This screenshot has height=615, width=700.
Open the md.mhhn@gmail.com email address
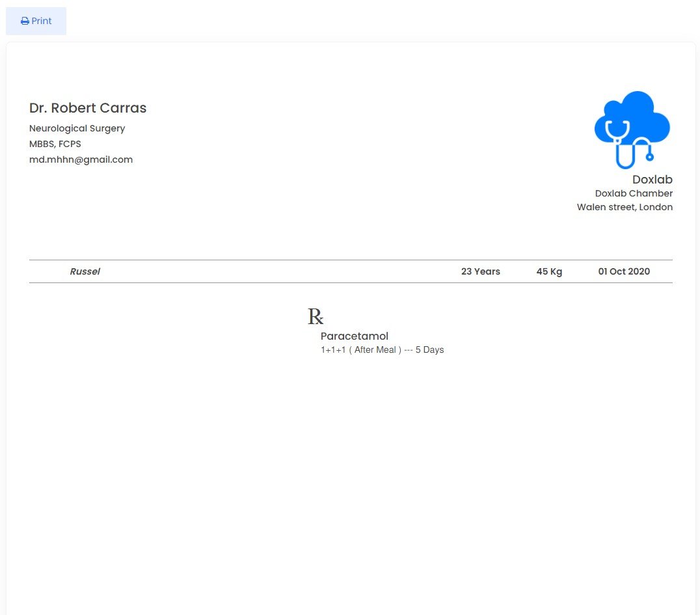click(x=81, y=159)
